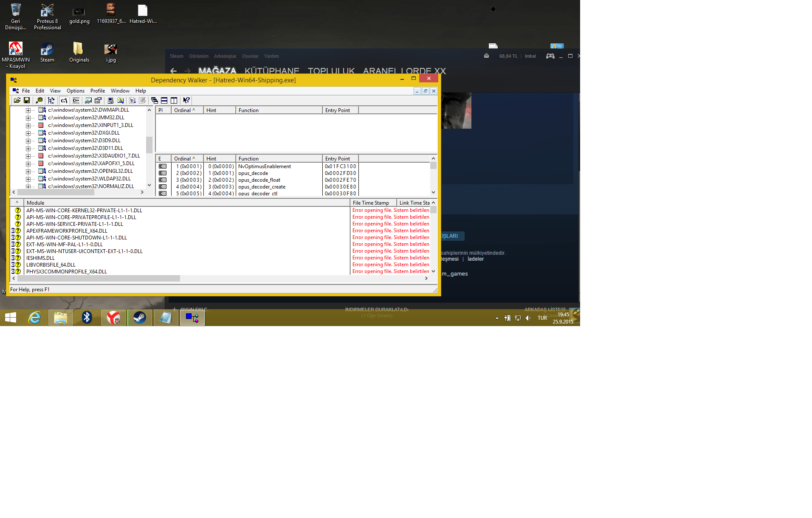Click the Auto Expand tree toolbar icon
This screenshot has width=812, height=518.
[51, 101]
